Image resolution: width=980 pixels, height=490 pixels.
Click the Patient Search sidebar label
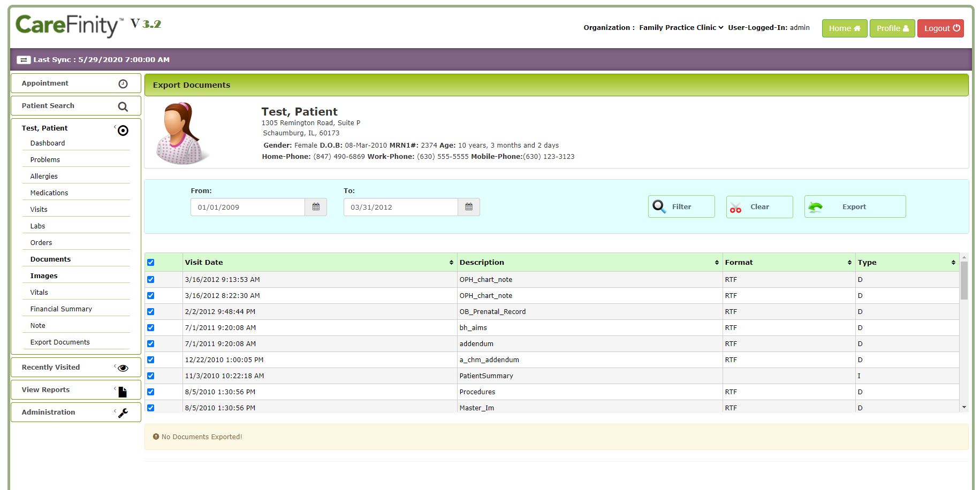48,106
